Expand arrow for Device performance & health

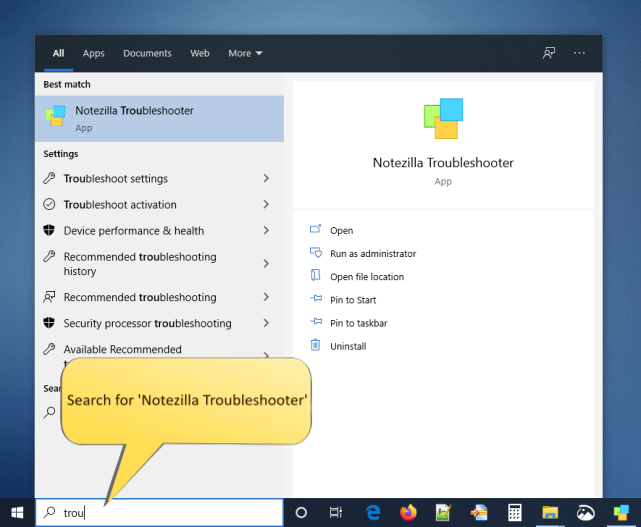(267, 231)
